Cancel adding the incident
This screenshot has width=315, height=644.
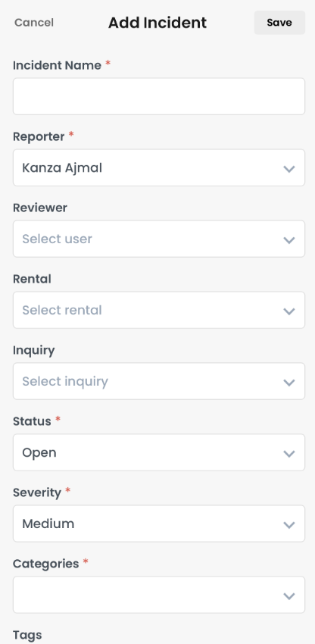(x=34, y=23)
